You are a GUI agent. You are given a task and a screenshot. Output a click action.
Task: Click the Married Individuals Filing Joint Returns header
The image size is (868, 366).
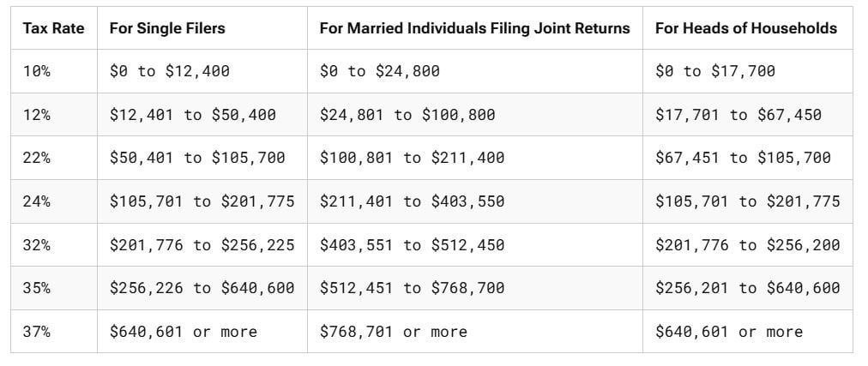click(474, 28)
